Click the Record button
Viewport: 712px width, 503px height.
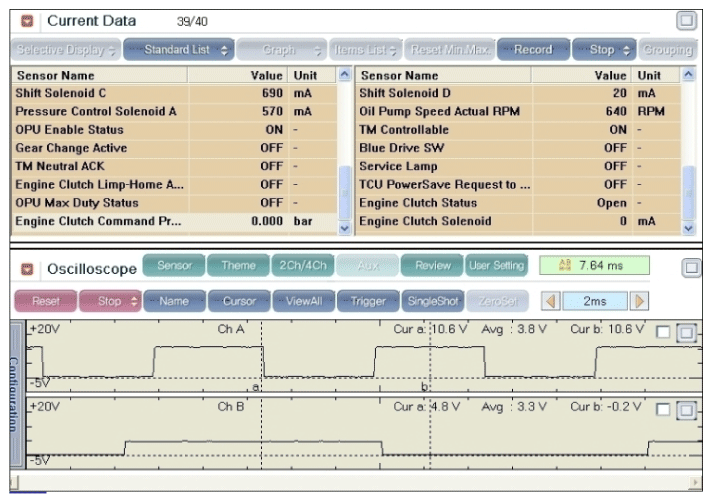[533, 49]
